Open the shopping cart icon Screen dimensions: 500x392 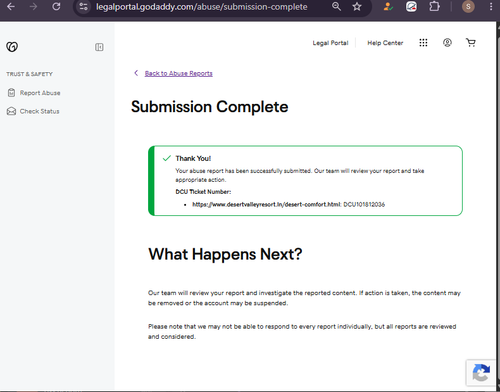coord(471,43)
